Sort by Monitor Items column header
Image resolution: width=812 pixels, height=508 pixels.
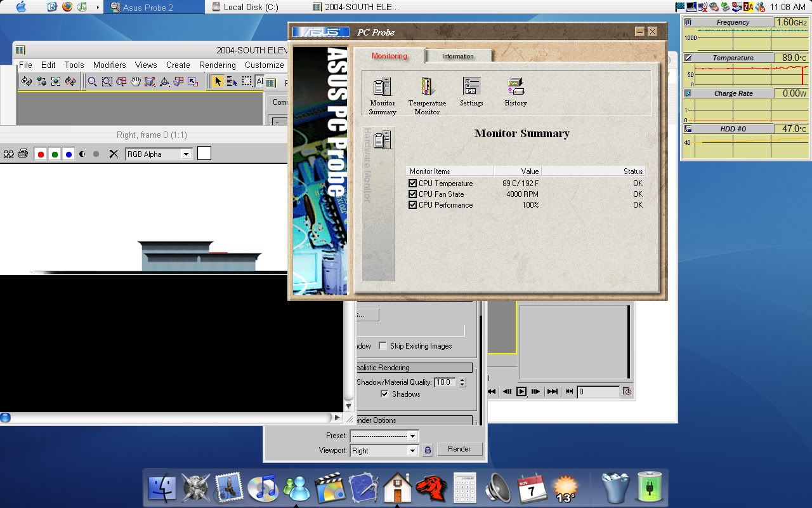click(450, 171)
